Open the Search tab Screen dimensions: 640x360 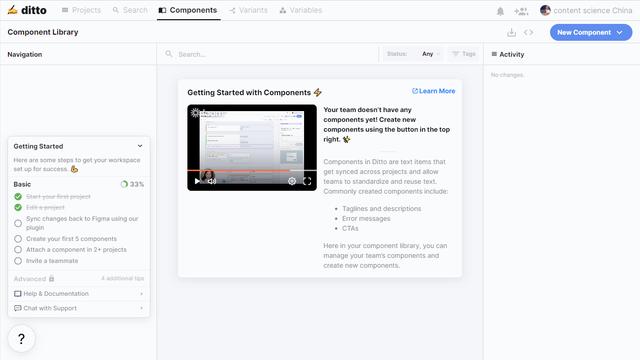coord(130,10)
